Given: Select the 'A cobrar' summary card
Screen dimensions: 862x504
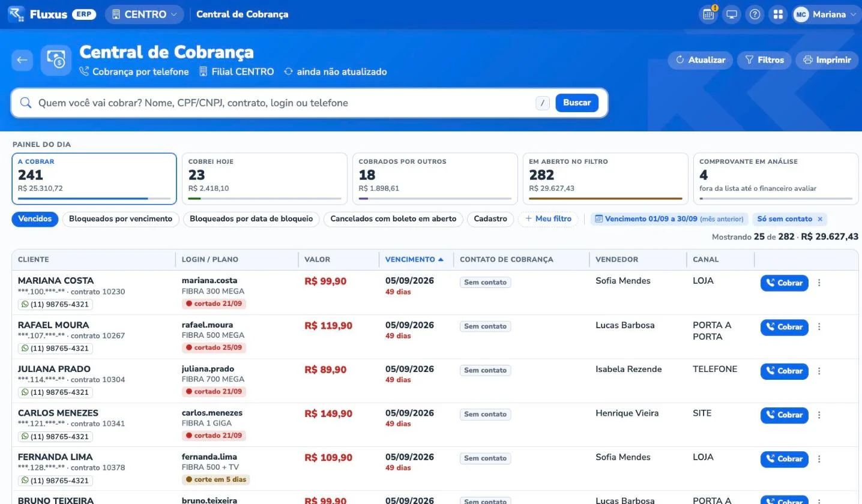Looking at the screenshot, I should coord(94,179).
